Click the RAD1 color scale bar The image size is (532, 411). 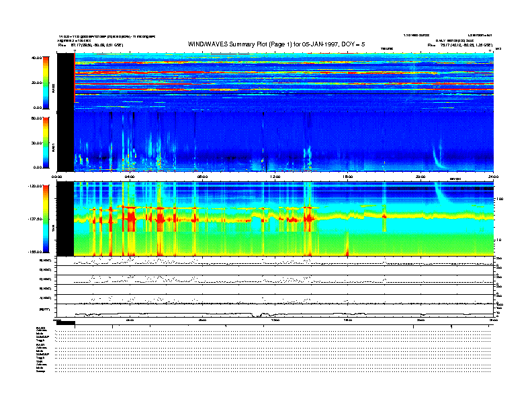point(46,143)
